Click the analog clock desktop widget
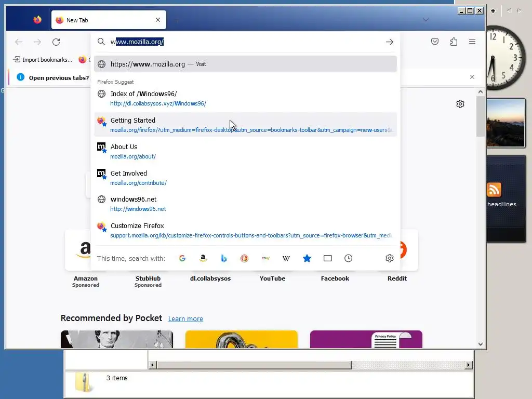This screenshot has height=399, width=532. coord(506,58)
